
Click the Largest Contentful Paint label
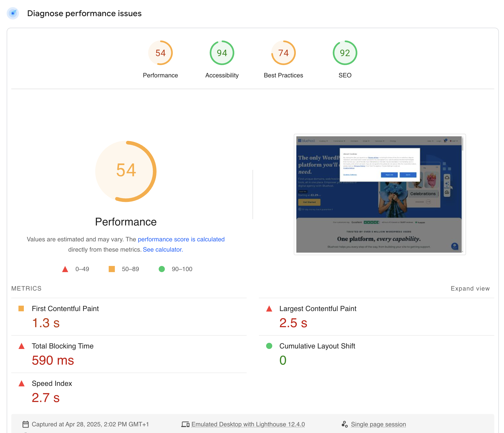pyautogui.click(x=318, y=309)
